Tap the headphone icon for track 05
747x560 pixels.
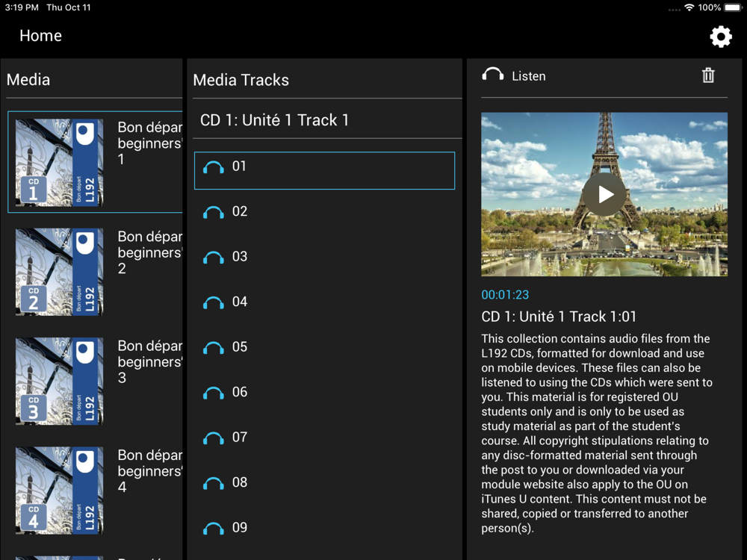point(214,348)
